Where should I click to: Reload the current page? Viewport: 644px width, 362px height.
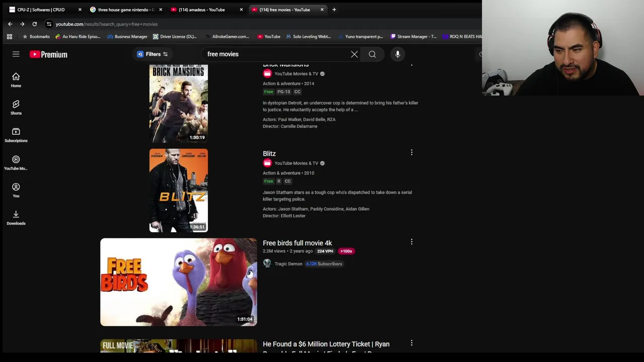(34, 24)
